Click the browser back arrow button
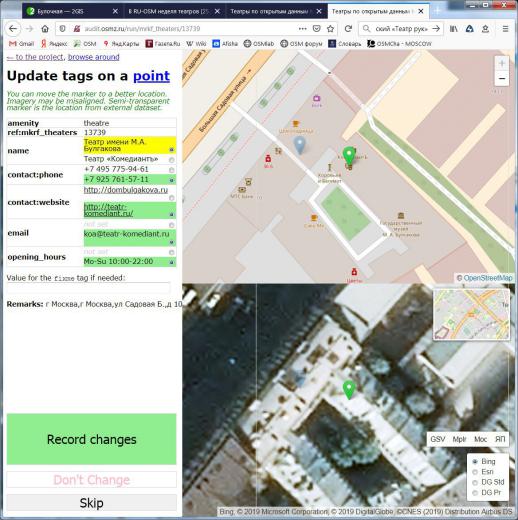 13,29
